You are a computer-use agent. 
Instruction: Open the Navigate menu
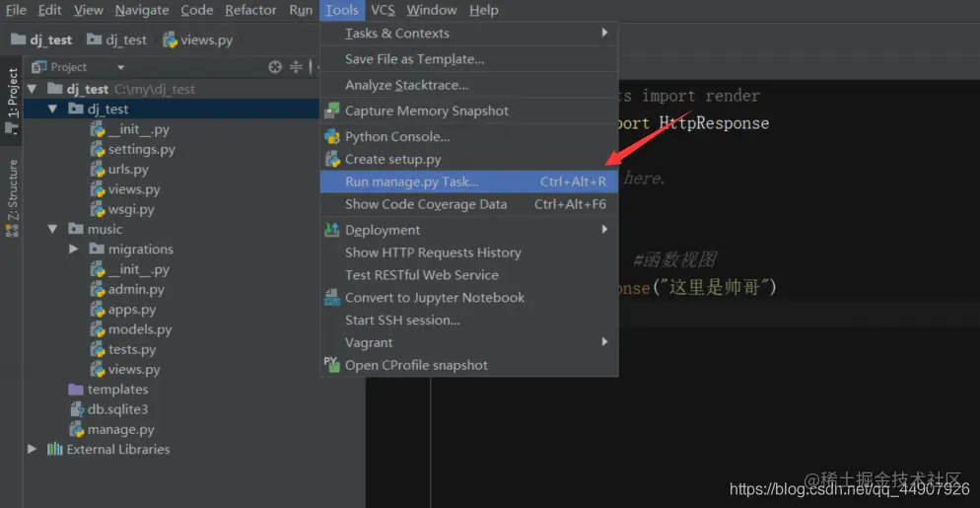tap(142, 10)
